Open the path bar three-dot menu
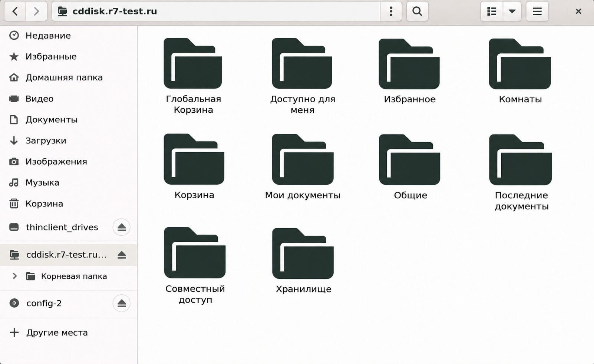 tap(391, 11)
